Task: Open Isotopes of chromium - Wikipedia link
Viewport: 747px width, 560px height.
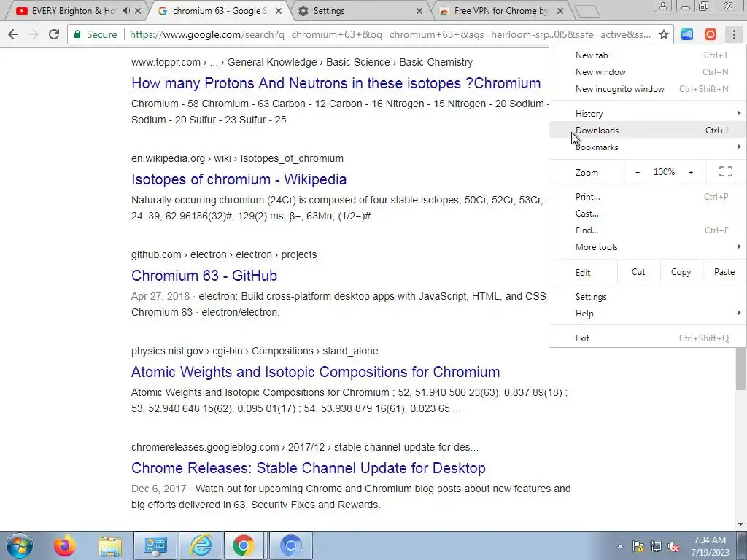Action: click(x=239, y=179)
